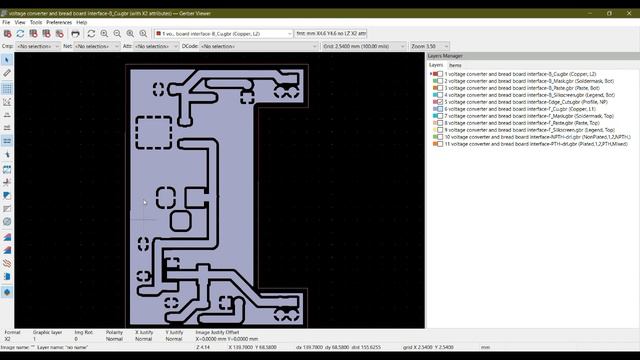Screen dimensions: 640x360
Task: Toggle full-window crosshair cursor icon
Action: (7, 155)
